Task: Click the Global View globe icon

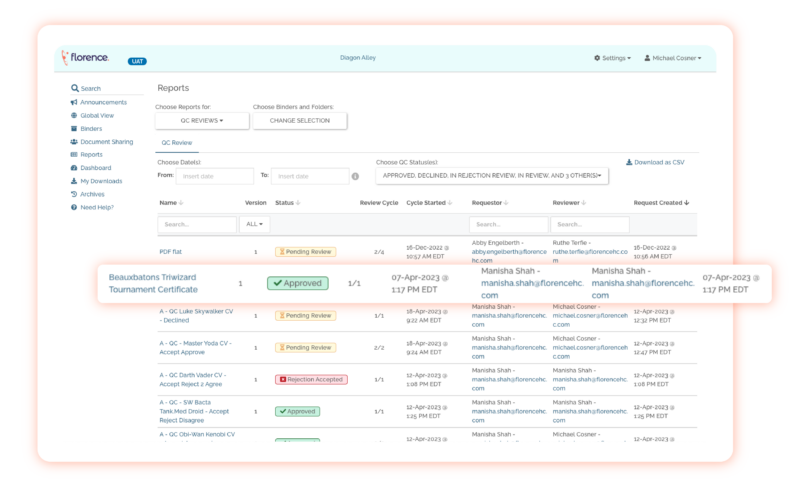Action: click(74, 115)
